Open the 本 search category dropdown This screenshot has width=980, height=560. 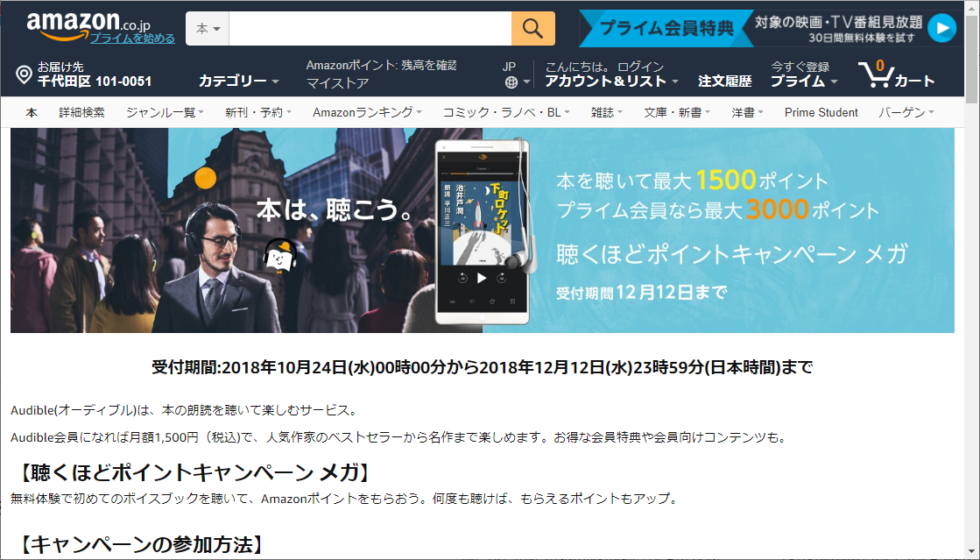click(207, 27)
